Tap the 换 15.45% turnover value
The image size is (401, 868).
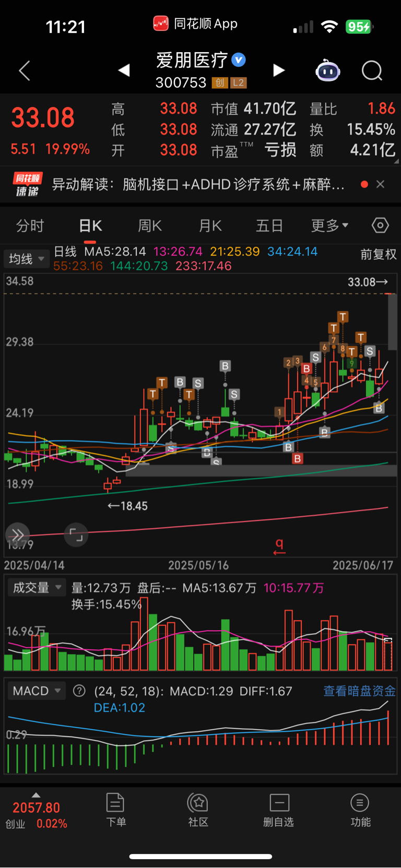[x=352, y=129]
